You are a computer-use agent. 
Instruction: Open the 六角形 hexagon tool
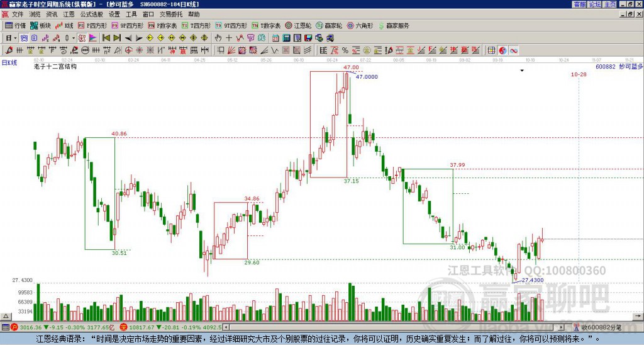360,25
